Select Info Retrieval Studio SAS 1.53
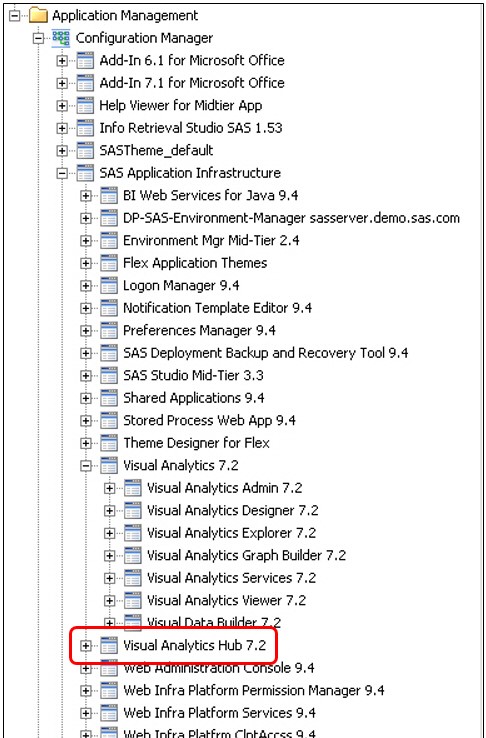Screen dimensions: 486x738 [191, 128]
